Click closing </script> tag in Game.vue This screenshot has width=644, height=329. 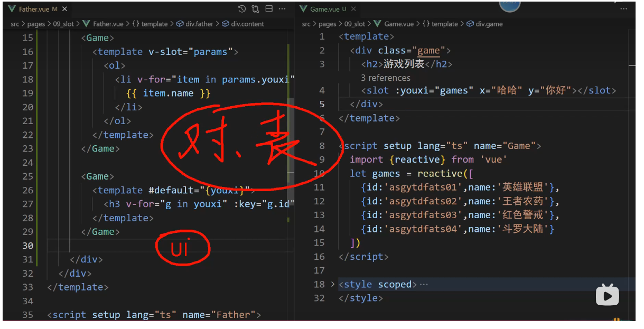coord(363,257)
